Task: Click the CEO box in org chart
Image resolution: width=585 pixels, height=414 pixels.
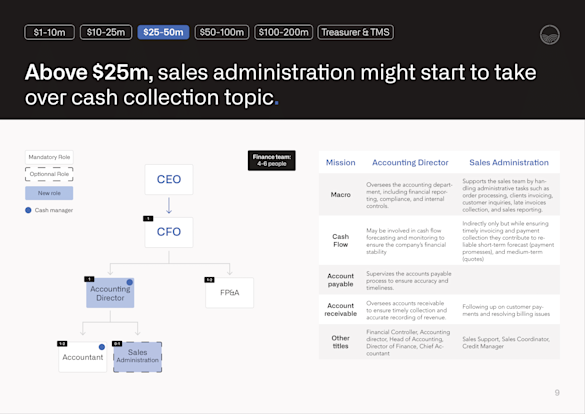Action: [x=169, y=179]
